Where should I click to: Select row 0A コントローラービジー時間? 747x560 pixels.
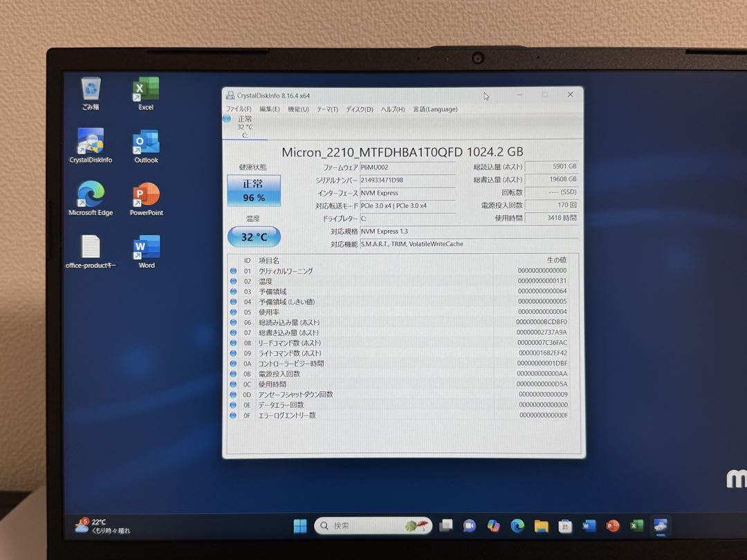pos(399,364)
